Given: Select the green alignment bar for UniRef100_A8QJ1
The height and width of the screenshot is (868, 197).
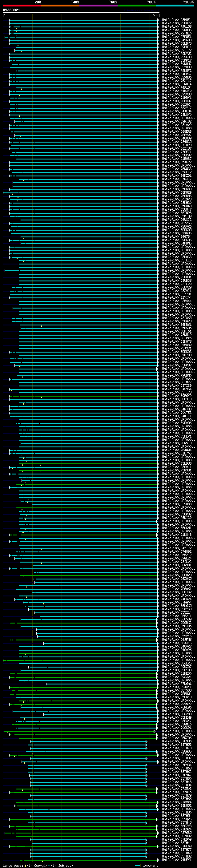Looking at the screenshot, I should click(x=84, y=467).
